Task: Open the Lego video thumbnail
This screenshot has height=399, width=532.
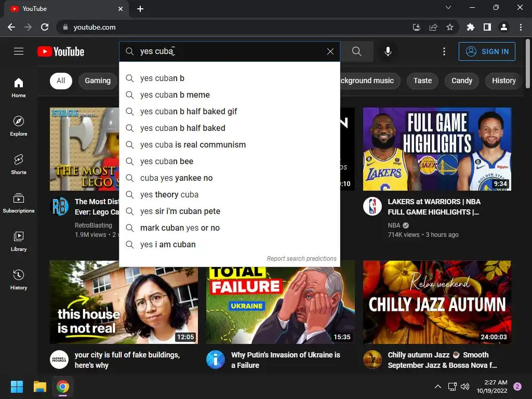Action: (85, 149)
